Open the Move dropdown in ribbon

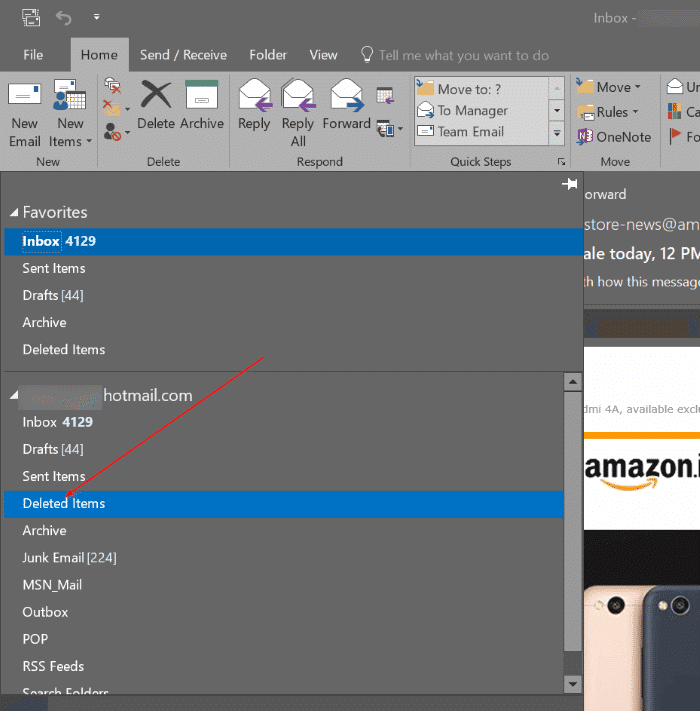coord(608,87)
